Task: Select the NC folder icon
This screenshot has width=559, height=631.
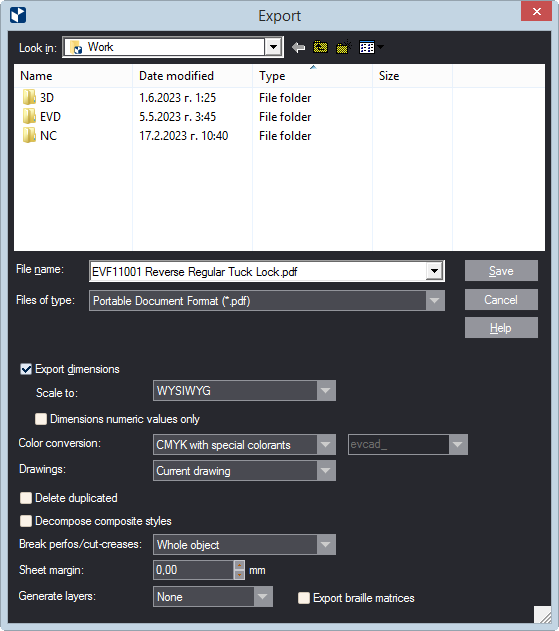Action: coord(29,136)
